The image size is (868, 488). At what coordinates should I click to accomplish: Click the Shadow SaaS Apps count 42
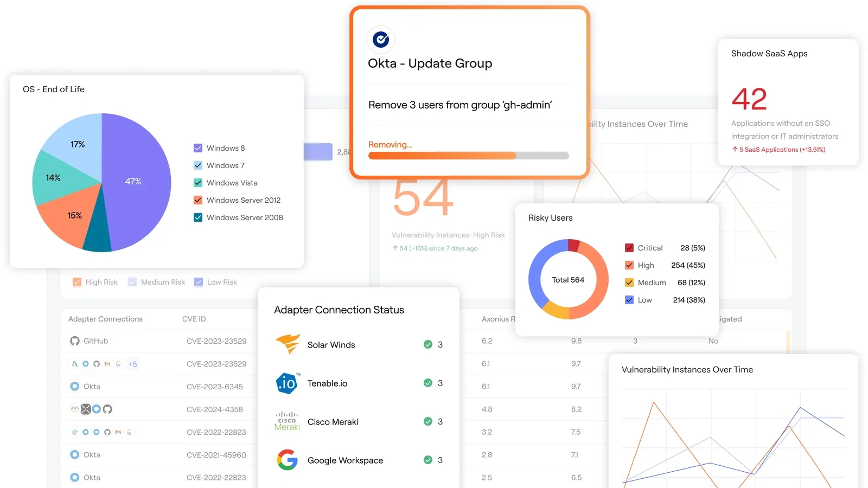tap(749, 99)
